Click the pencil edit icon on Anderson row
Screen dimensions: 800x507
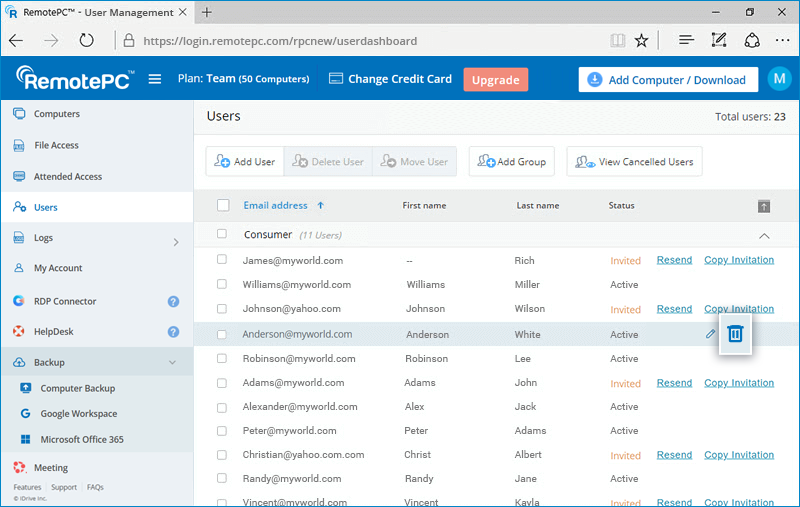710,334
